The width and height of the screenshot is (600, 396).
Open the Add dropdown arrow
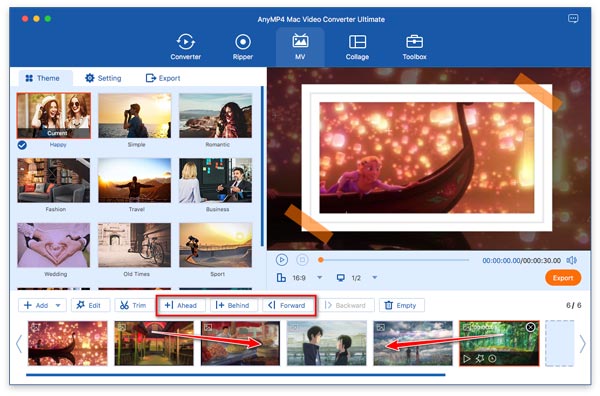click(58, 305)
